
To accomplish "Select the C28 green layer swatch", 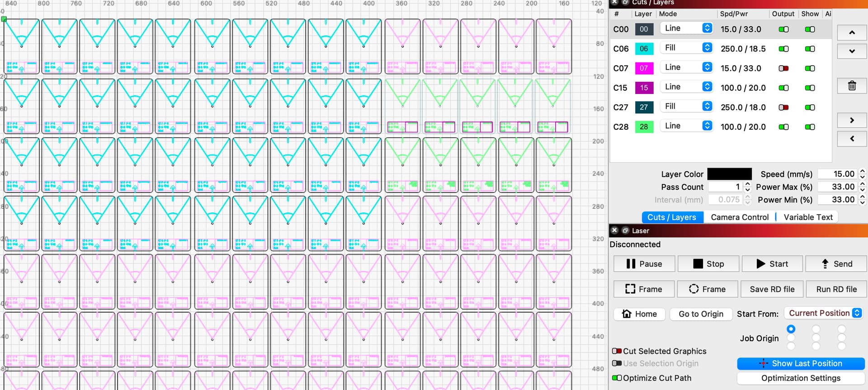I will coord(644,127).
